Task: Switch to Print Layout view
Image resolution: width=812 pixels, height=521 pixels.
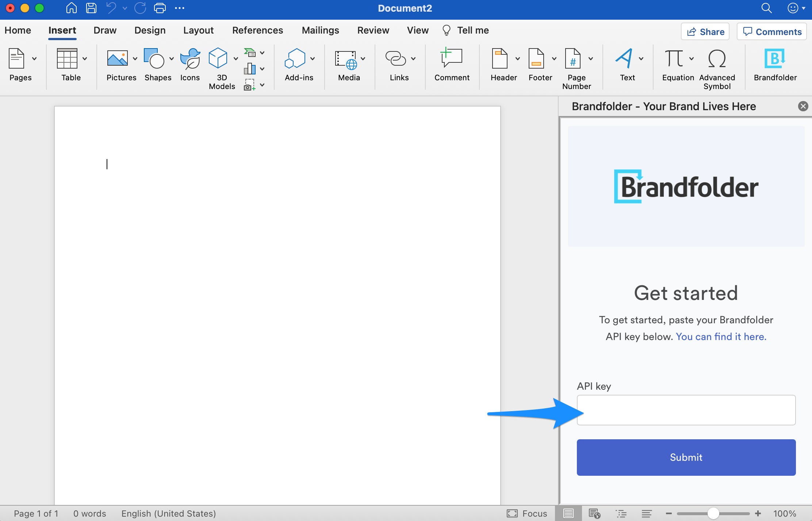Action: [568, 514]
